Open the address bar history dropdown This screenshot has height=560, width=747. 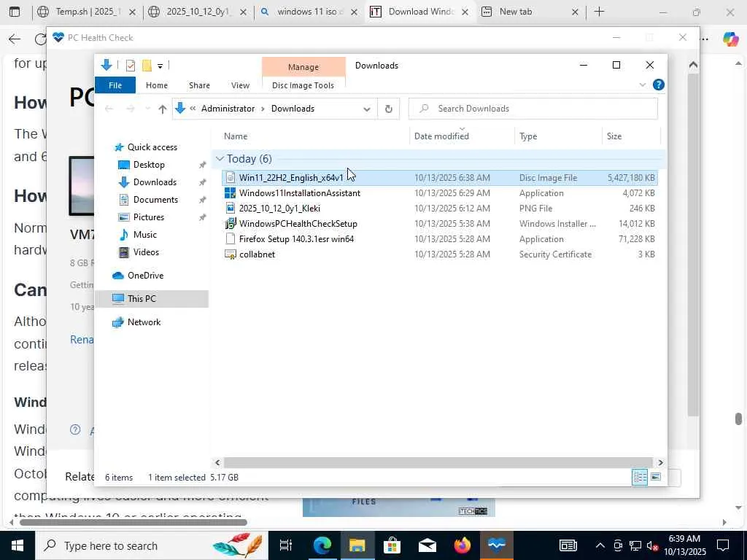[x=367, y=109]
